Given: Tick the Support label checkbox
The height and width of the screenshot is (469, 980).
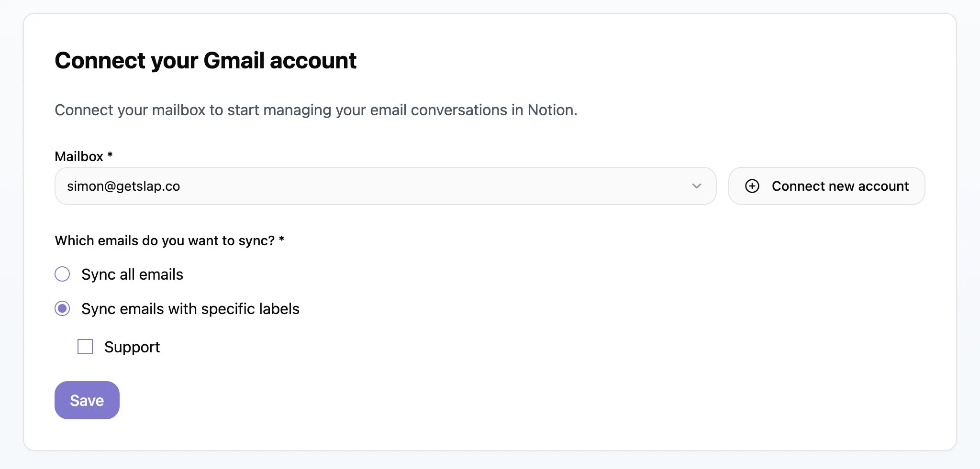Looking at the screenshot, I should pos(85,347).
